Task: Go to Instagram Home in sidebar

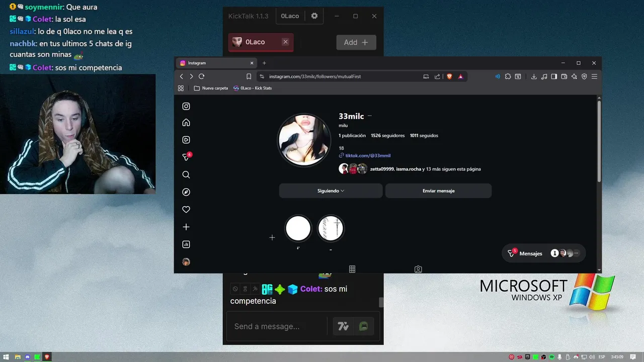Action: pos(186,123)
